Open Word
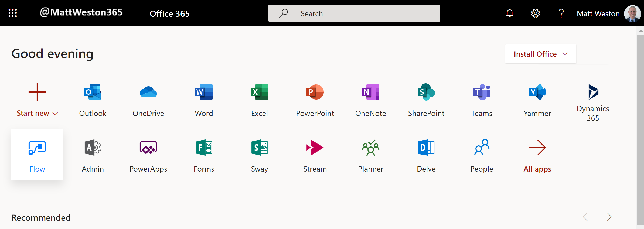 pyautogui.click(x=204, y=100)
